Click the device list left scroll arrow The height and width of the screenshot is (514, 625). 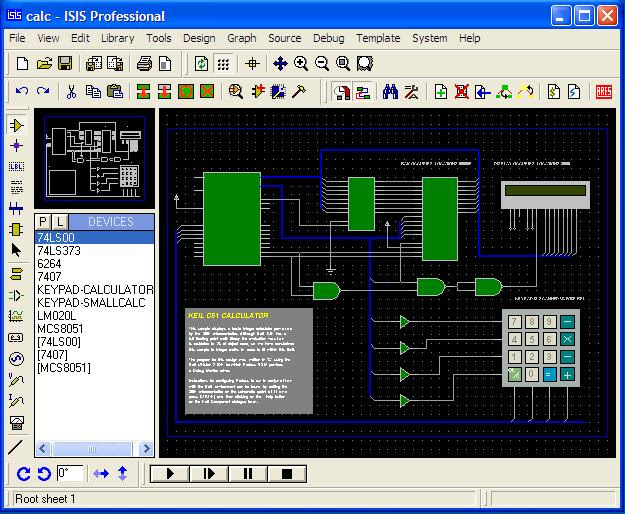(43, 449)
